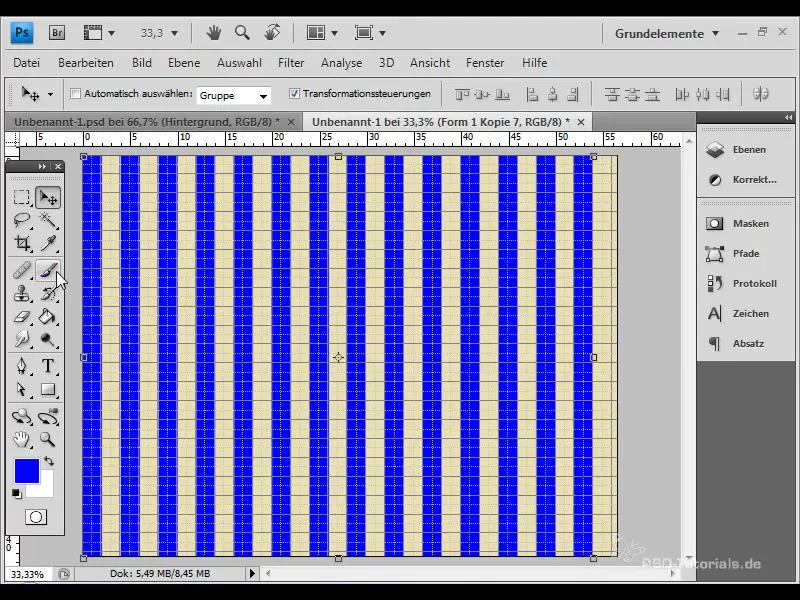Select the Eraser tool

(x=21, y=317)
